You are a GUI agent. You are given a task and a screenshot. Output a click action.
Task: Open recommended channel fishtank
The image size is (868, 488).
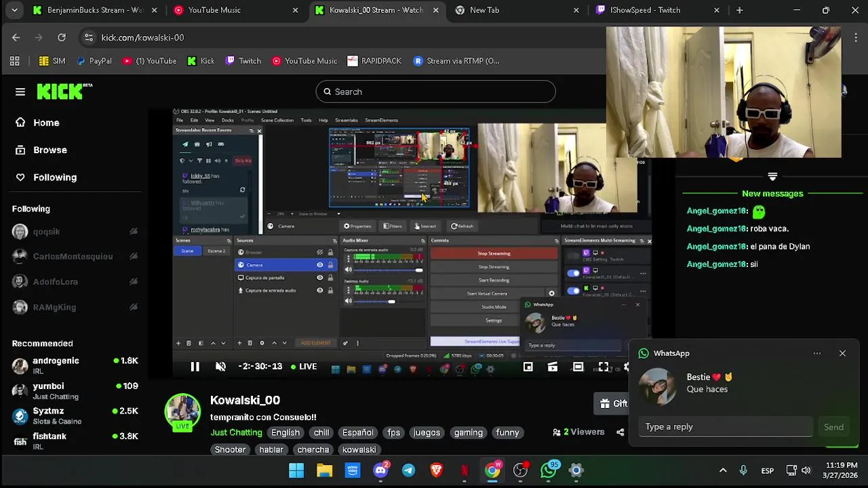pyautogui.click(x=75, y=441)
